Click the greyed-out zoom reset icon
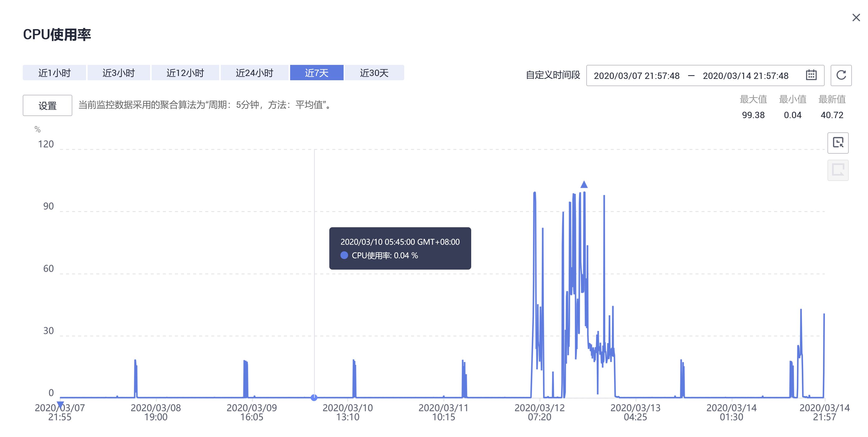Image resolution: width=868 pixels, height=437 pixels. (838, 170)
